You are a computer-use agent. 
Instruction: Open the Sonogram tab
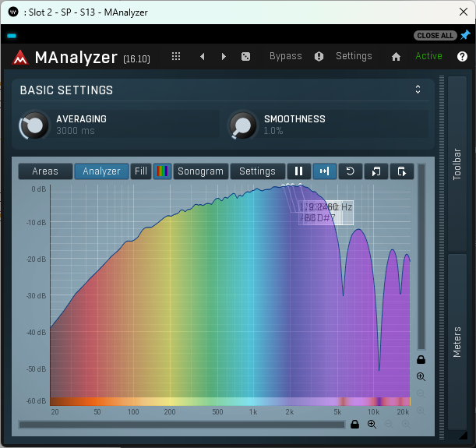click(x=201, y=171)
